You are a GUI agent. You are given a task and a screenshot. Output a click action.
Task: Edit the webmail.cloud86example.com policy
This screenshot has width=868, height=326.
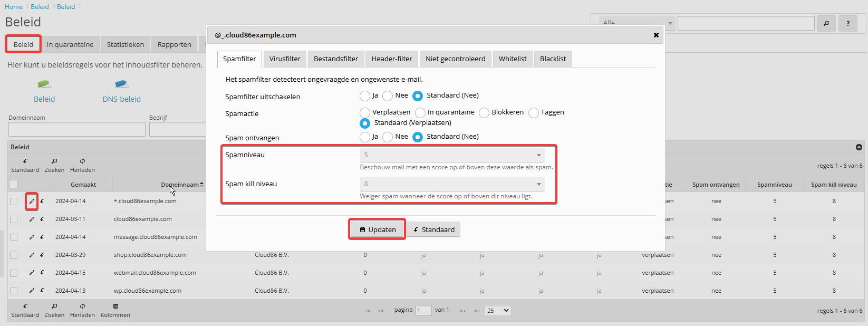[x=32, y=273]
